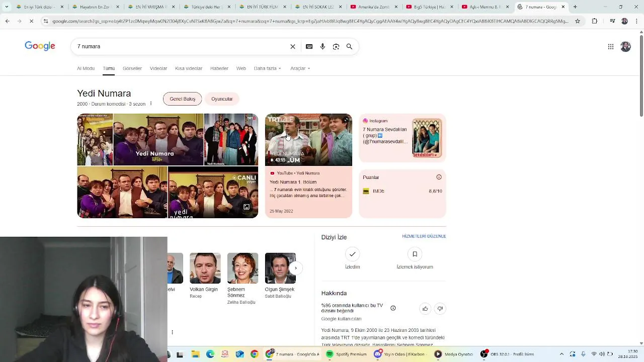
Task: Open Şebnem Sönmez cast photo
Action: pyautogui.click(x=243, y=268)
